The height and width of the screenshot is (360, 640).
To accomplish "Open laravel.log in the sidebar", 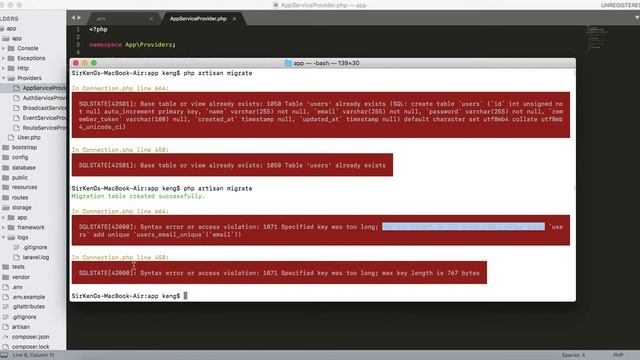I will [36, 257].
